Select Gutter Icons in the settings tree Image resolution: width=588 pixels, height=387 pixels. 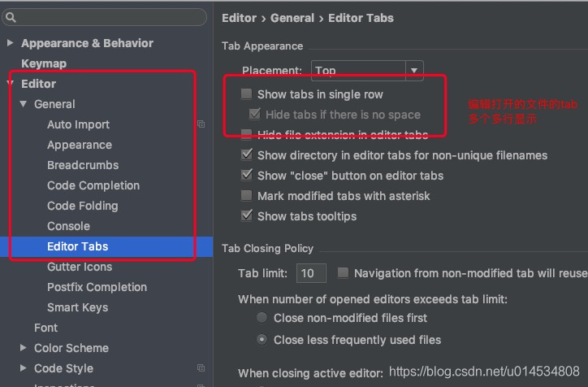tap(80, 267)
